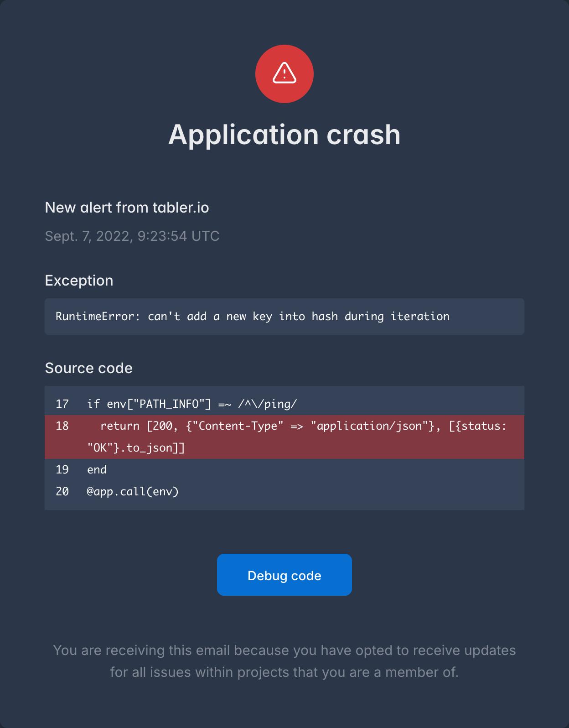
Task: Click the email subscription footer notice
Action: (x=284, y=661)
